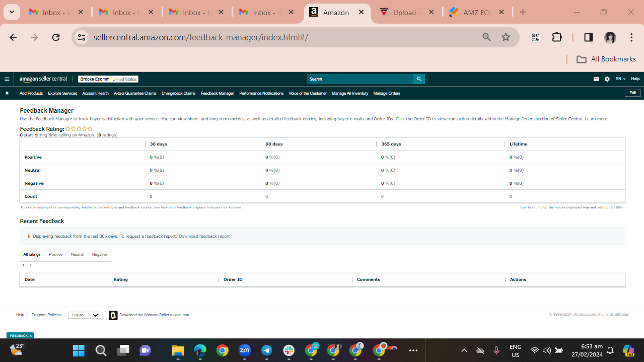
Task: Open Chargeback Claims in the navigation bar
Action: [x=178, y=93]
